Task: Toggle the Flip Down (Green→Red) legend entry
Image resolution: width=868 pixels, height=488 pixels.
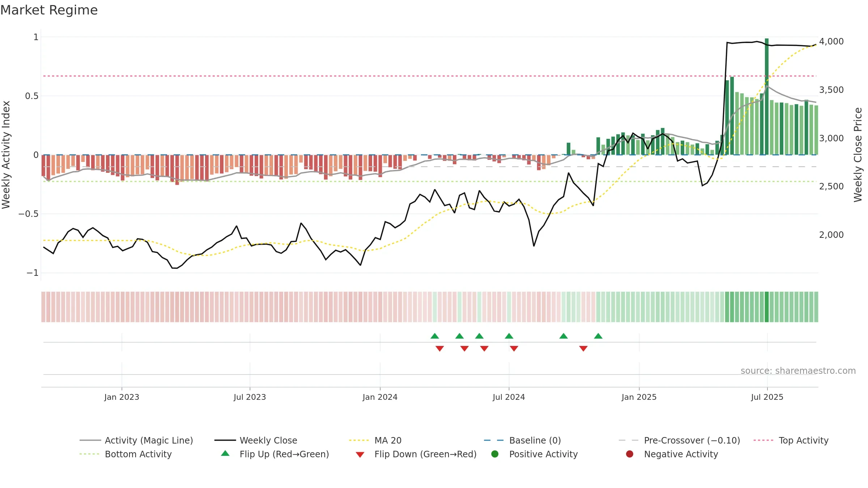Action: click(416, 454)
